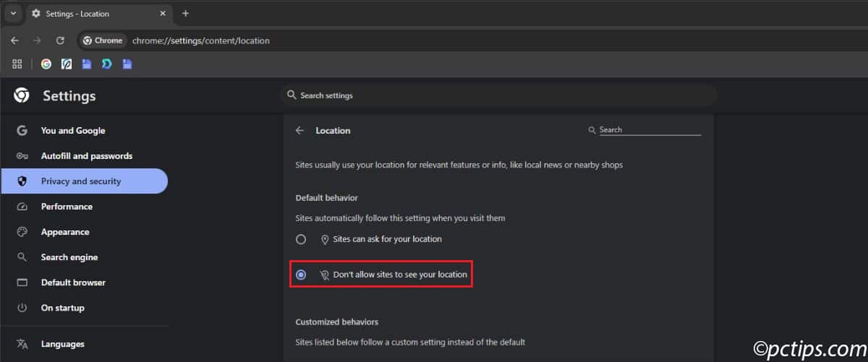Click the Default behavior heading
Image resolution: width=868 pixels, height=362 pixels.
coord(327,198)
